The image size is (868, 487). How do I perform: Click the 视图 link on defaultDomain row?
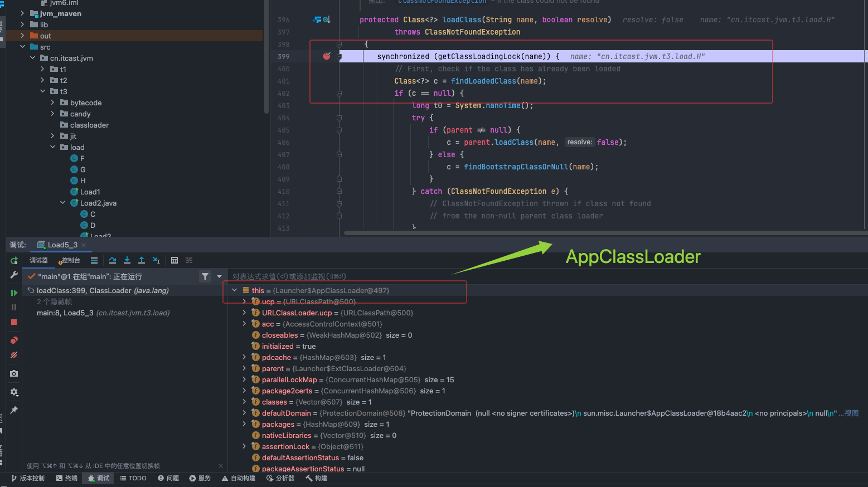pos(851,413)
